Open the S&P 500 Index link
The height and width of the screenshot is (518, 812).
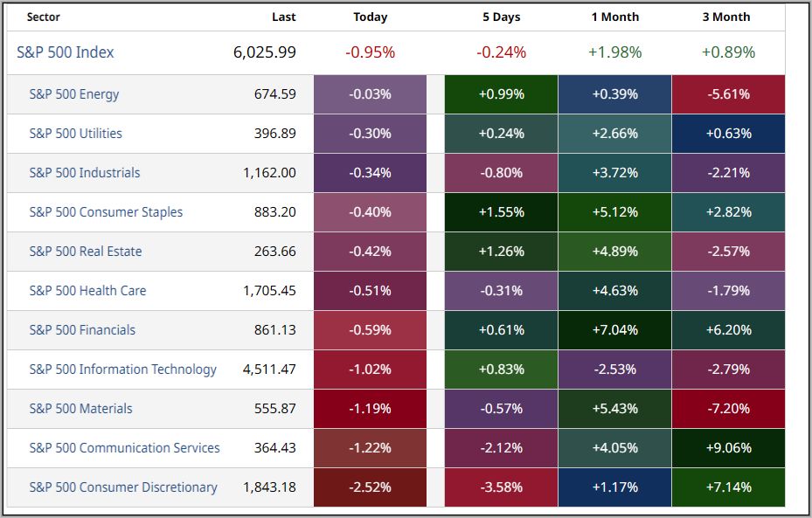point(66,52)
